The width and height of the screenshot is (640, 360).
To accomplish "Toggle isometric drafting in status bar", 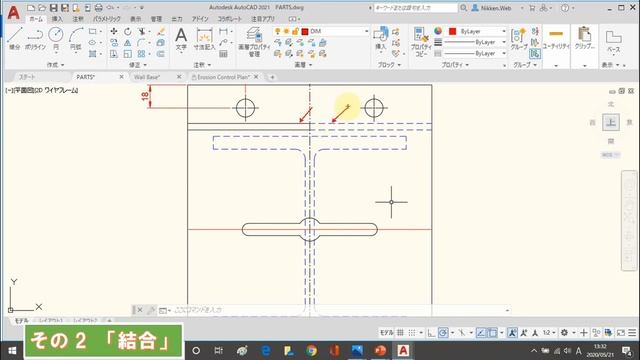I will tap(462, 333).
